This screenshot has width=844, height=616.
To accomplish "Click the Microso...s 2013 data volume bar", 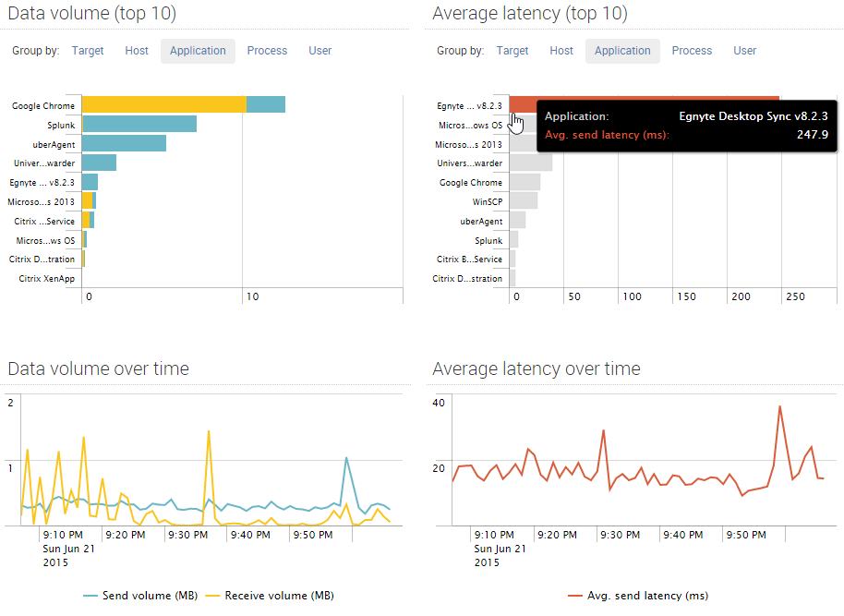I will [89, 201].
